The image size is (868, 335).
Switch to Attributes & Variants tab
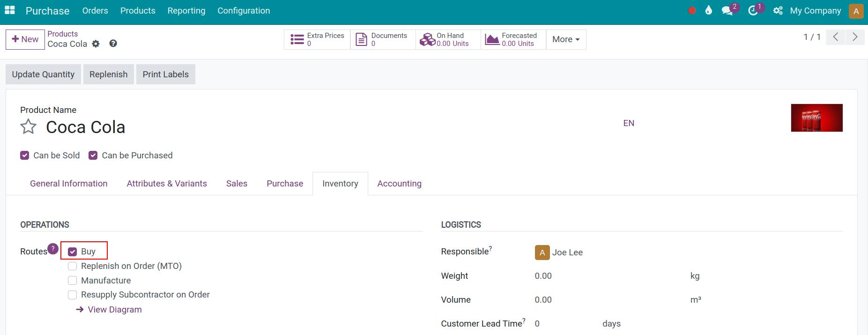click(167, 184)
